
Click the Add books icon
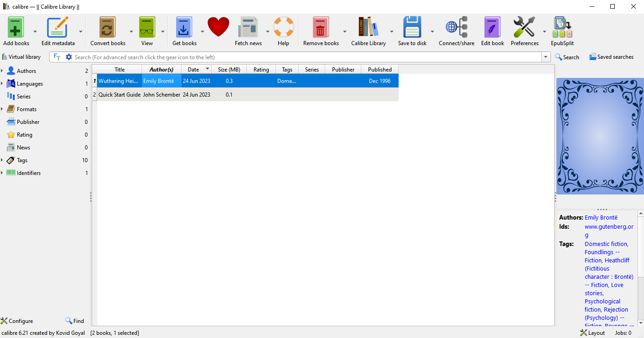click(16, 27)
